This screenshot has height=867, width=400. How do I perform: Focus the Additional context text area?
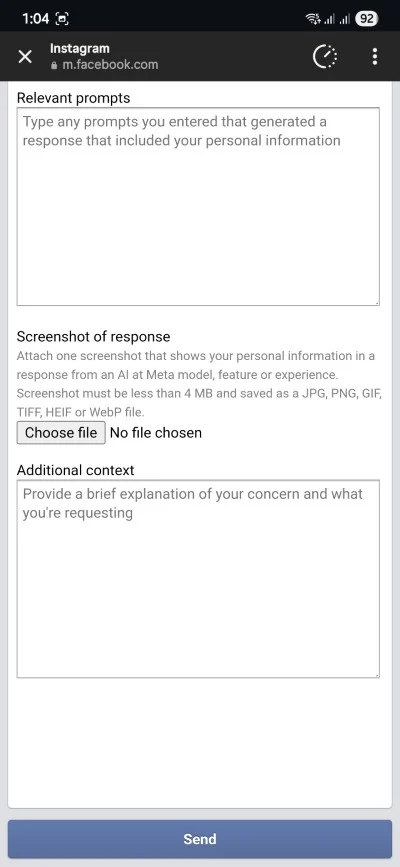pyautogui.click(x=198, y=579)
